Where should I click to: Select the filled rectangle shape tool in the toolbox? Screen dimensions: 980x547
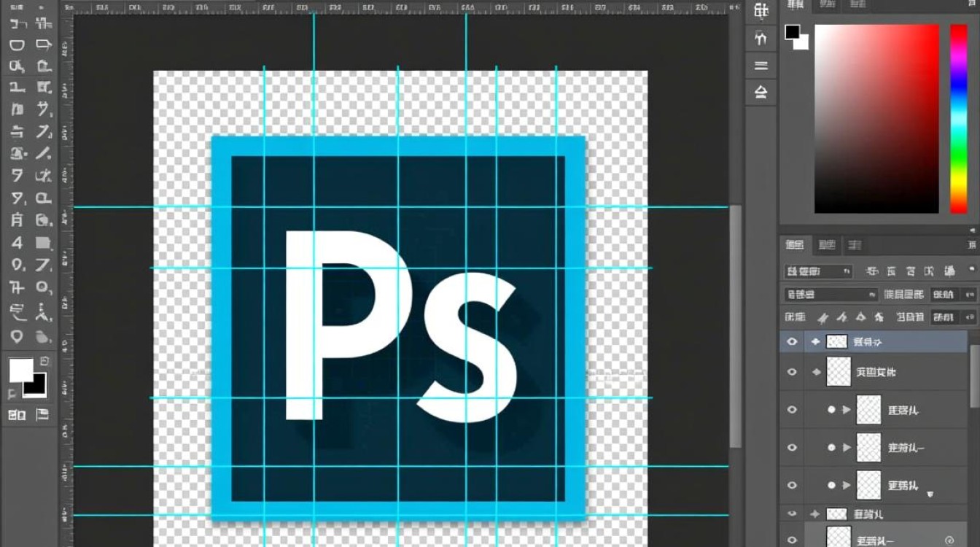pyautogui.click(x=44, y=243)
